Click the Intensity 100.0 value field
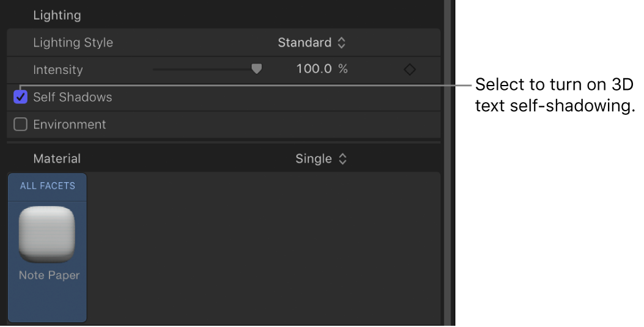644x327 pixels. [x=314, y=69]
